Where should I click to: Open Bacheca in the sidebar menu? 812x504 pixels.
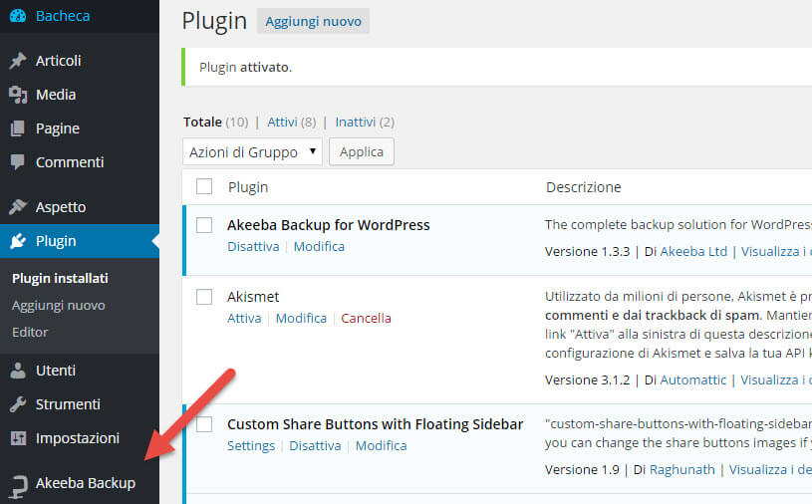tap(63, 16)
